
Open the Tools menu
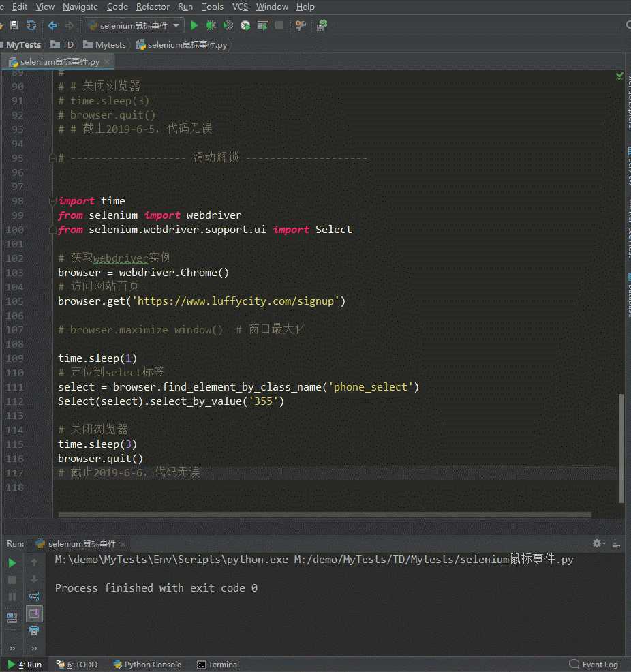point(213,7)
